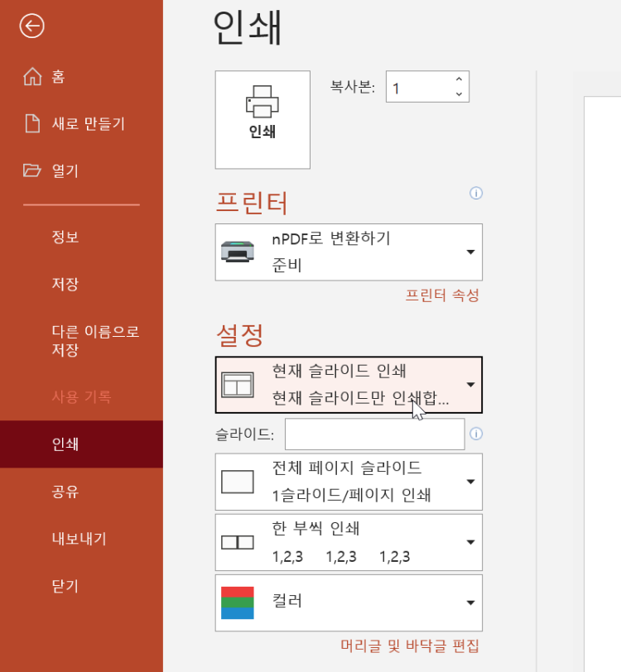Click the 슬라이드 range input field
The image size is (621, 672).
coord(375,434)
